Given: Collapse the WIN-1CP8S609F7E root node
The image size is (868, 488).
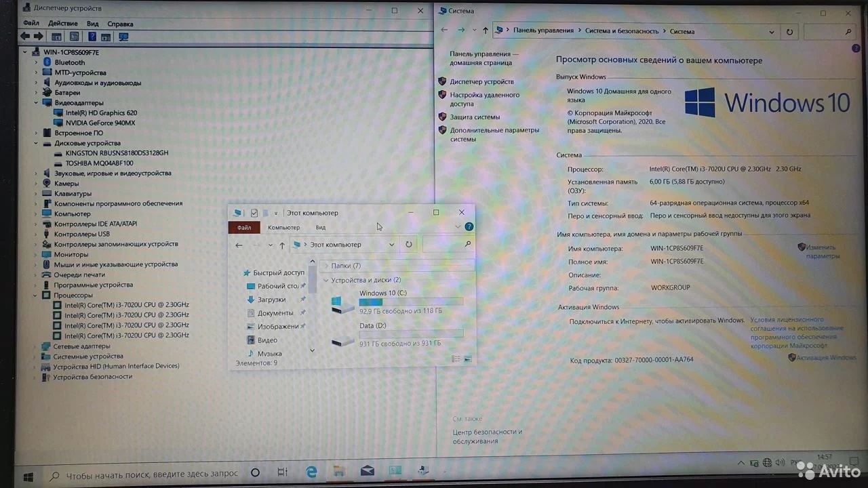Looking at the screenshot, I should pyautogui.click(x=26, y=52).
